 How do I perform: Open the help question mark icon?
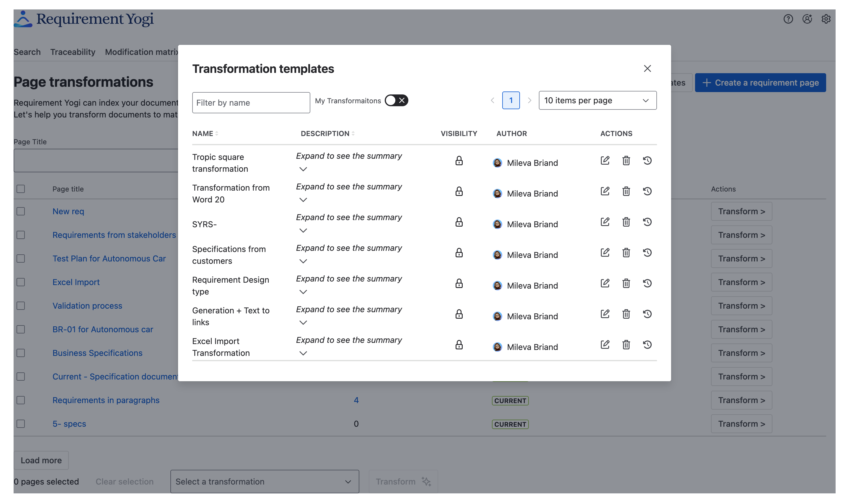[x=788, y=19]
